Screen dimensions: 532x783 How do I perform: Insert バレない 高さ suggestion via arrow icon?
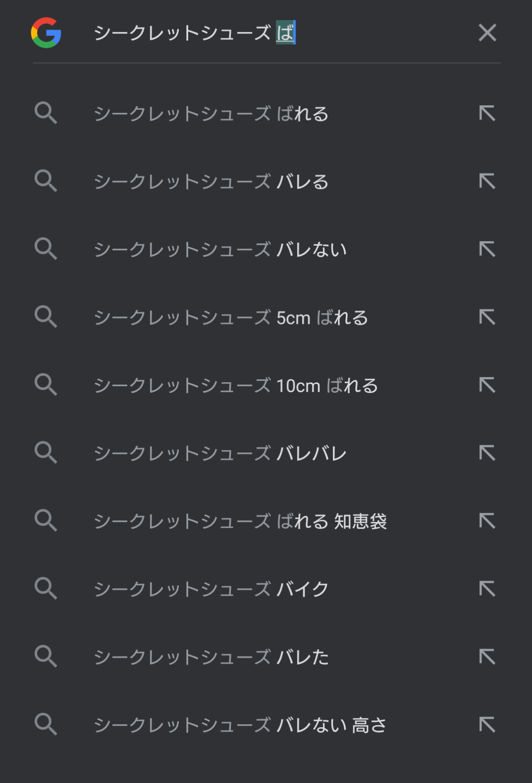[x=487, y=725]
